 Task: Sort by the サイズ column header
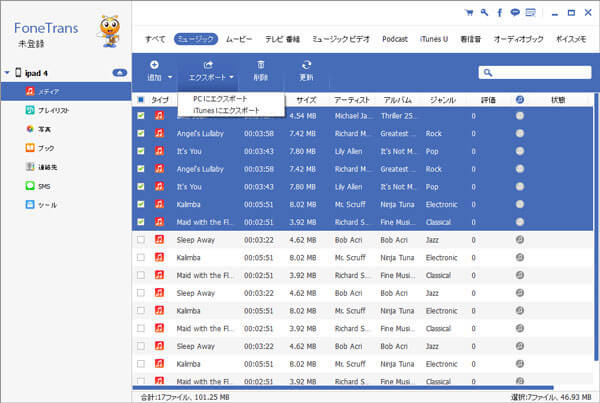point(306,100)
